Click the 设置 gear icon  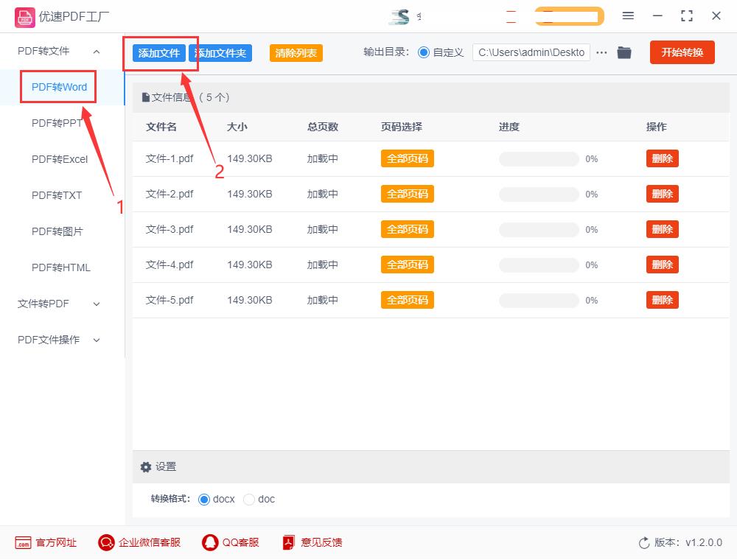tap(146, 466)
